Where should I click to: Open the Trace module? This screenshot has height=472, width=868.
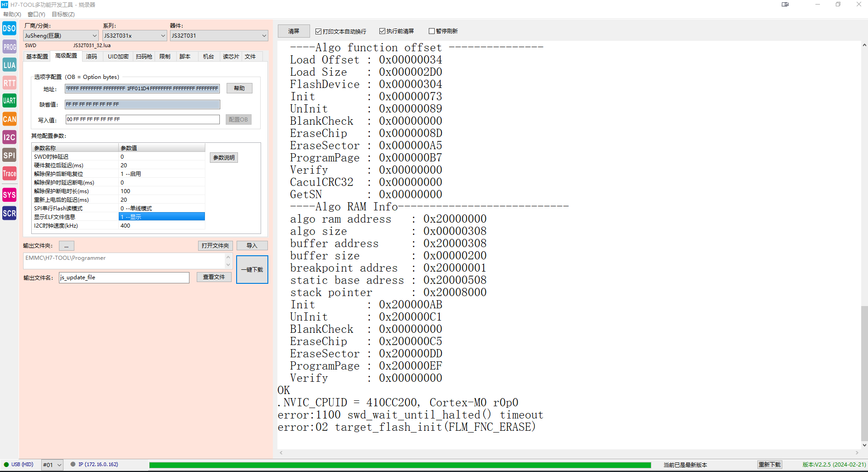coord(9,174)
